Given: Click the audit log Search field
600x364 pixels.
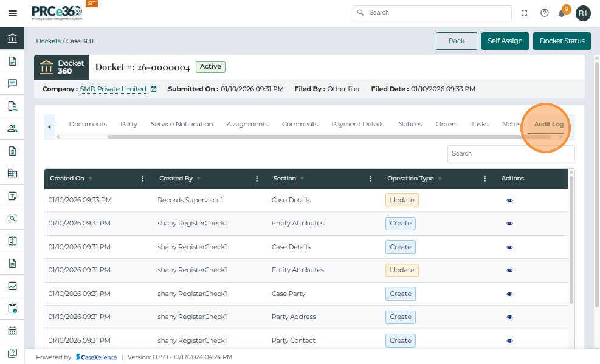Looking at the screenshot, I should pos(511,154).
